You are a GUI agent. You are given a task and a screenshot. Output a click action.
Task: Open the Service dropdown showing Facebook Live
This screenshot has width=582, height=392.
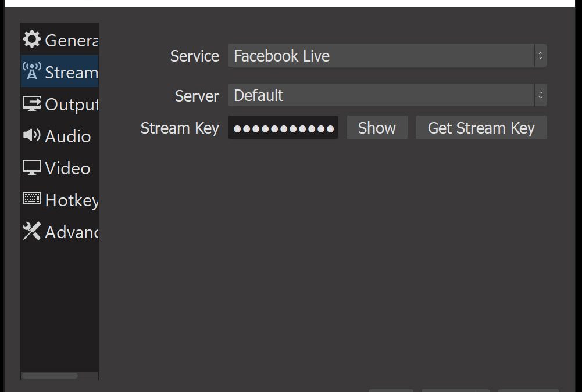click(381, 56)
